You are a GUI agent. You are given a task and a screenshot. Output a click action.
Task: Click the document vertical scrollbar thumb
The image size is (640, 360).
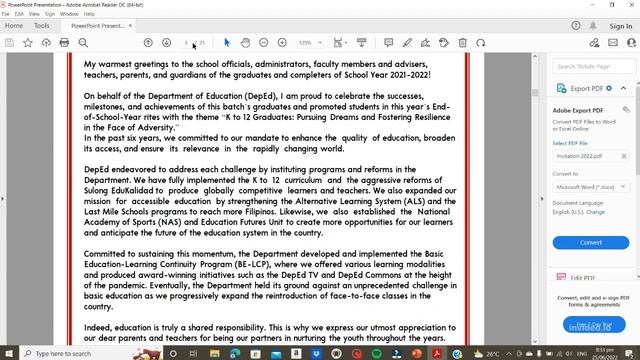[535, 93]
